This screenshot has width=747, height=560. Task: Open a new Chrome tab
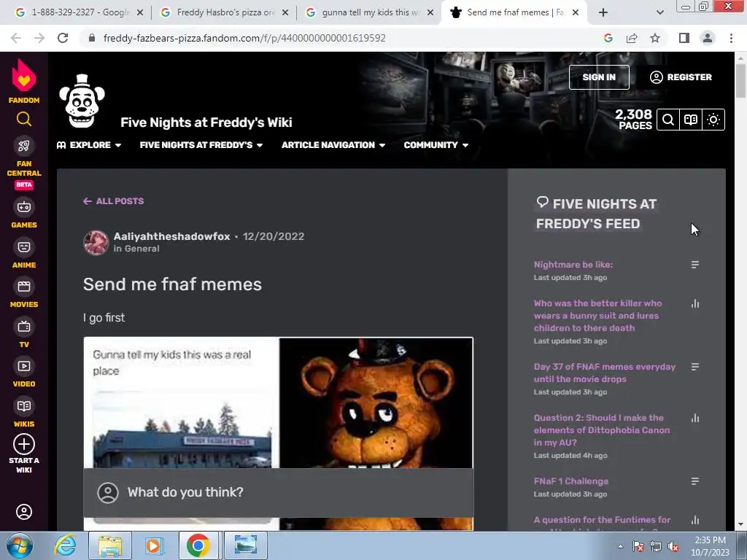[603, 12]
